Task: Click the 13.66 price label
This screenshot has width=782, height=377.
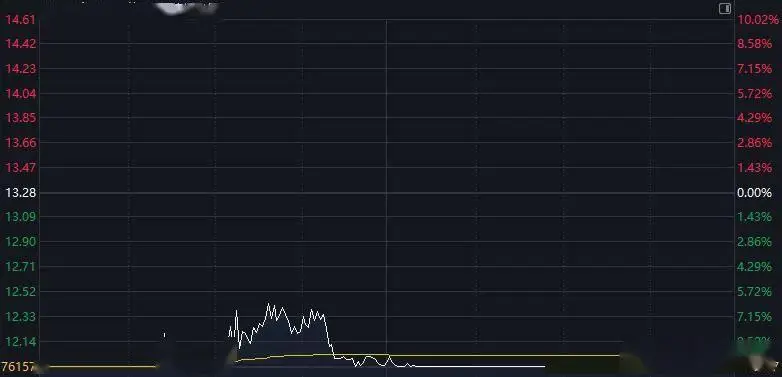Action: pyautogui.click(x=20, y=143)
